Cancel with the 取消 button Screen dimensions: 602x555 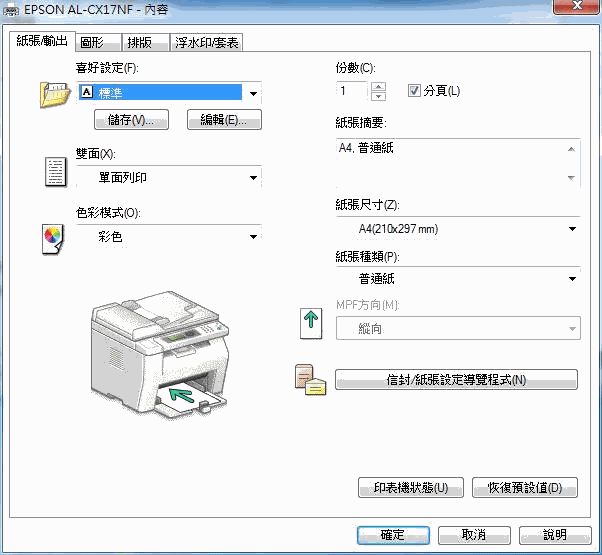coord(474,535)
